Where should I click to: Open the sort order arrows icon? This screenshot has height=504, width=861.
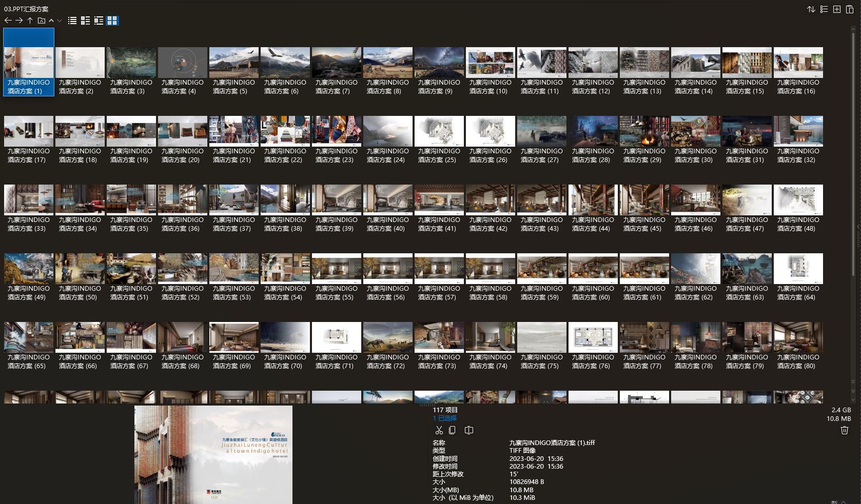click(811, 9)
